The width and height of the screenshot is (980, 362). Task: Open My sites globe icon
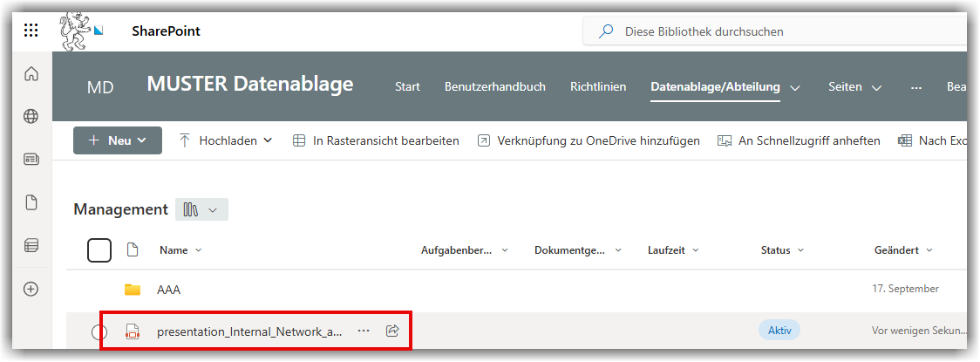click(x=31, y=116)
